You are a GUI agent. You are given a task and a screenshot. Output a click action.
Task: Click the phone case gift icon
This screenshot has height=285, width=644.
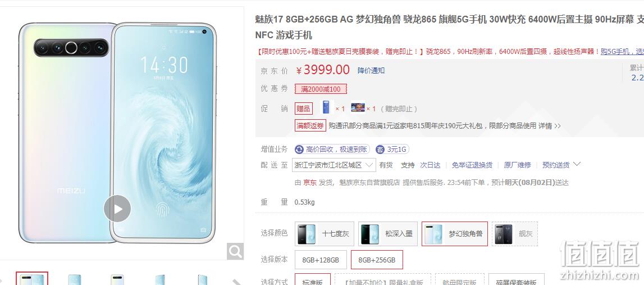[x=326, y=108]
